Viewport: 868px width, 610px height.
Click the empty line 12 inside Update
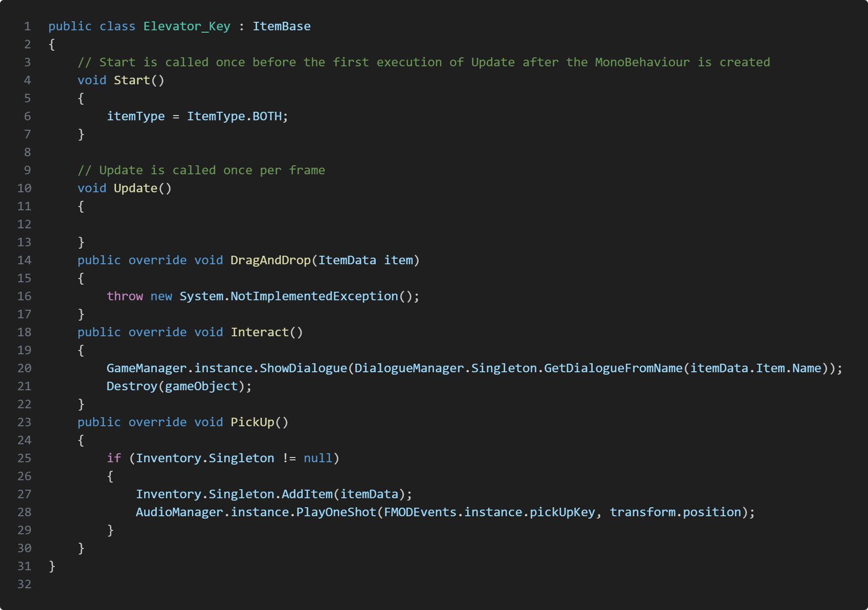[190, 224]
